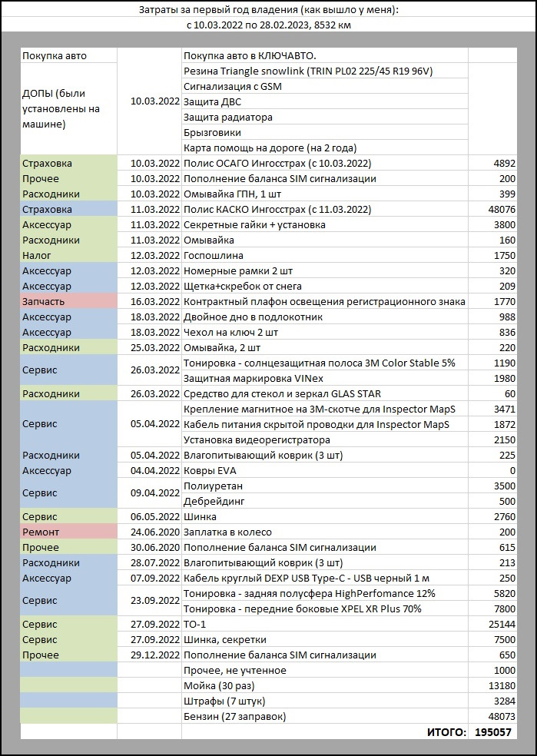Select 'Полис ОСАГО Ингосстрах' description
This screenshot has width=537, height=756.
(x=325, y=163)
